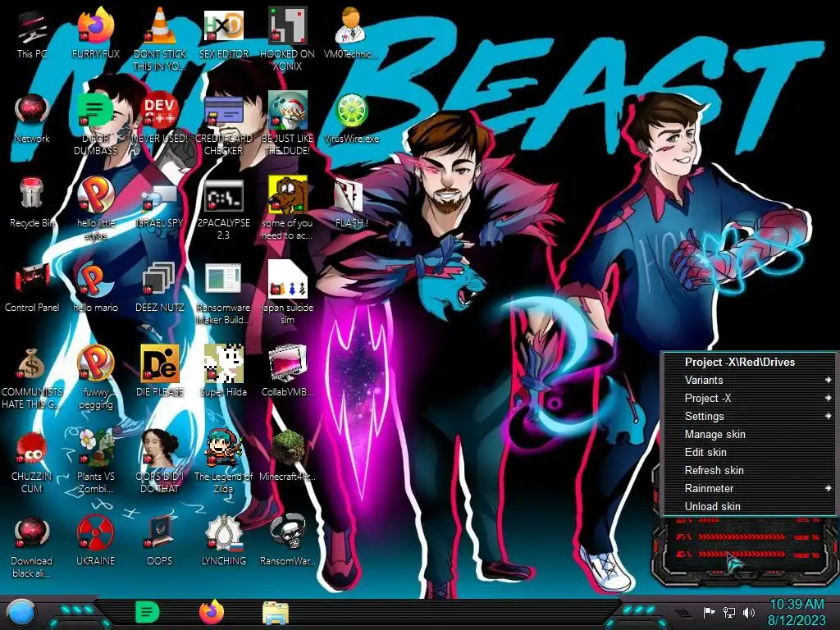Choose Edit skin from context menu
The height and width of the screenshot is (630, 840).
pos(750,452)
